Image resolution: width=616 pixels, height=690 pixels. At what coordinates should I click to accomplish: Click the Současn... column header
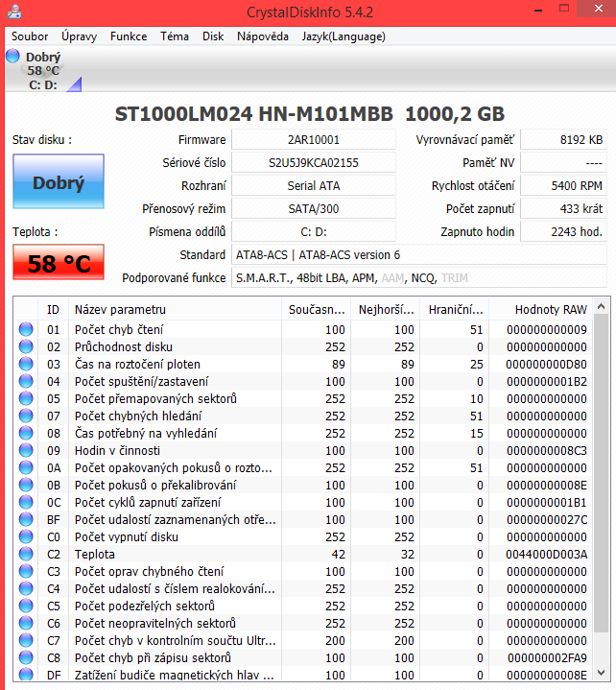pyautogui.click(x=317, y=310)
